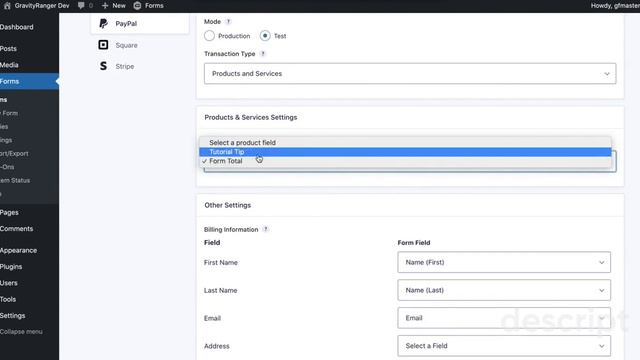Open the Transaction Type dropdown

(x=410, y=73)
